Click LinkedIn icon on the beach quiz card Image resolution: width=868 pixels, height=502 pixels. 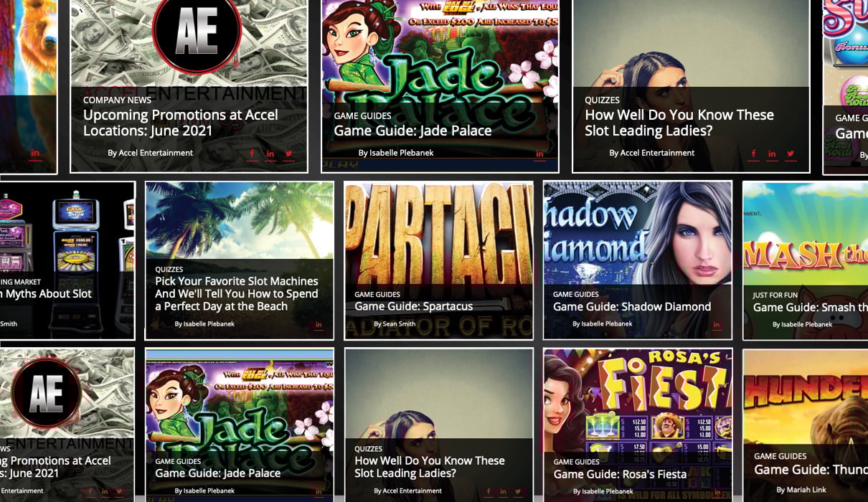click(319, 325)
